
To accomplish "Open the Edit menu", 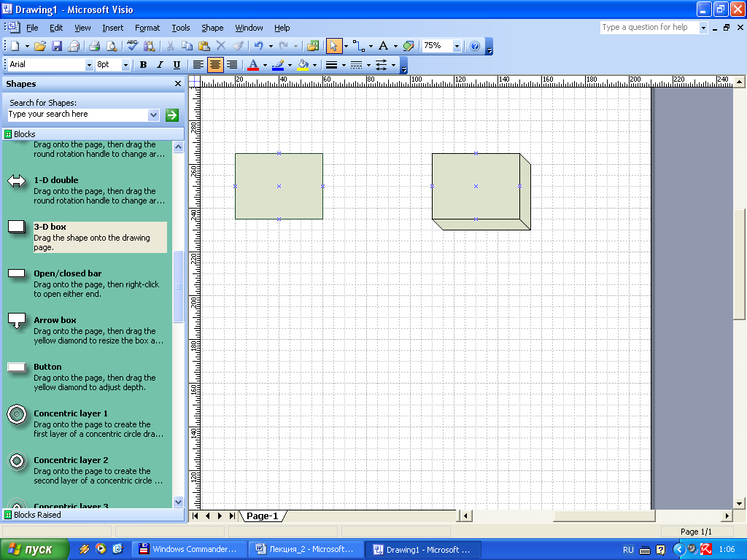I will [56, 28].
